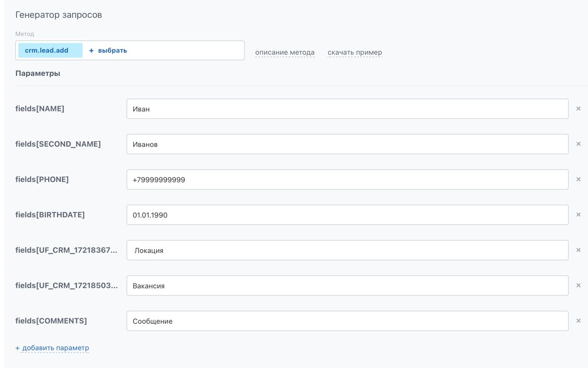Remove the fields[COMMENTS] parameter row
The image size is (588, 368).
tap(578, 321)
